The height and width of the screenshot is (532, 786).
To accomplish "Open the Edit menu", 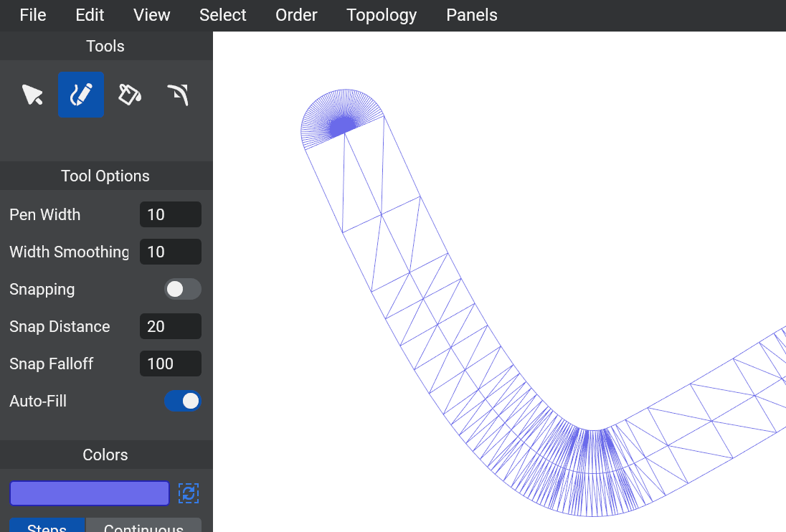I will coord(90,15).
